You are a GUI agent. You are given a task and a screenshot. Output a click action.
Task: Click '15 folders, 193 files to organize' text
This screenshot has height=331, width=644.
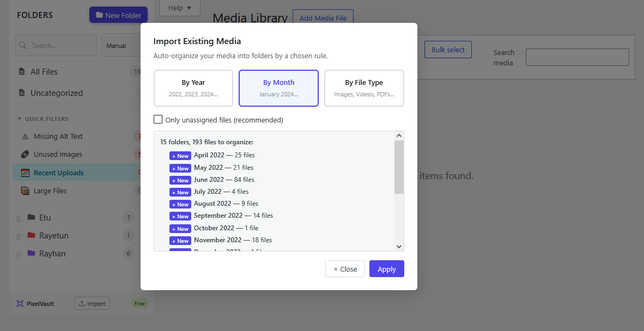tap(206, 142)
